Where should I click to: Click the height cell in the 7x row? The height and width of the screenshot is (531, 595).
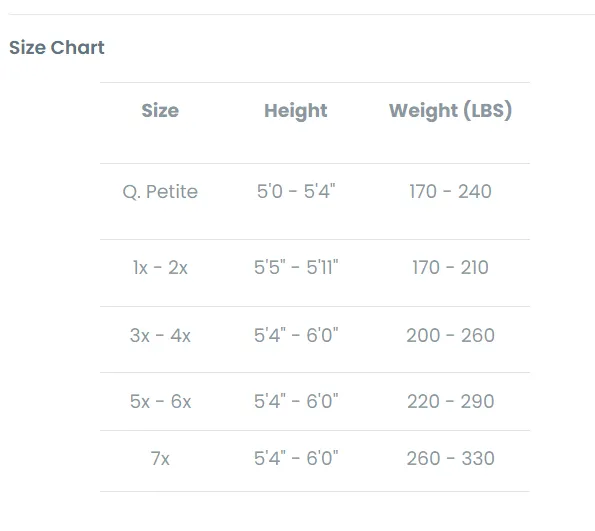tap(296, 459)
